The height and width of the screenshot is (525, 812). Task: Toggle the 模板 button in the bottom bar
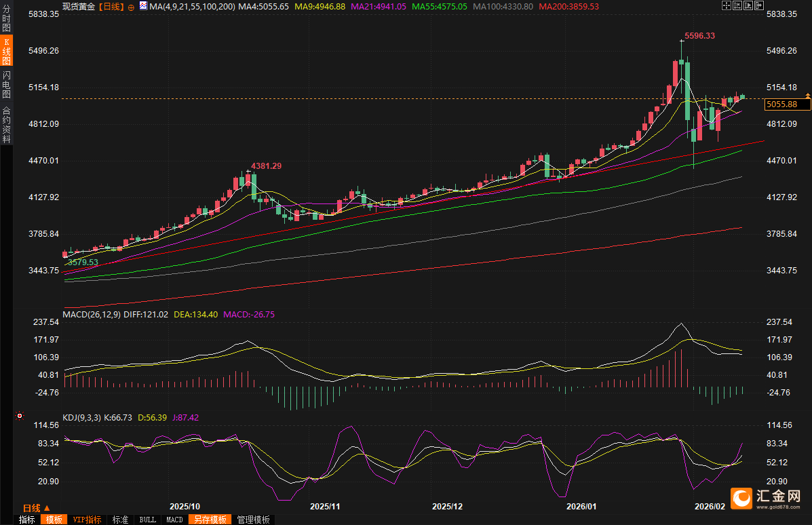pyautogui.click(x=54, y=520)
